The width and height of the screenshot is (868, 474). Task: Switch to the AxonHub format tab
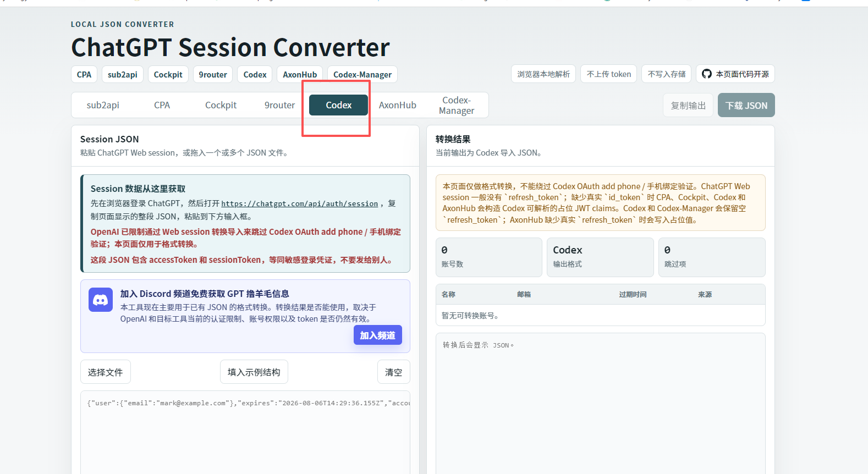pyautogui.click(x=397, y=105)
